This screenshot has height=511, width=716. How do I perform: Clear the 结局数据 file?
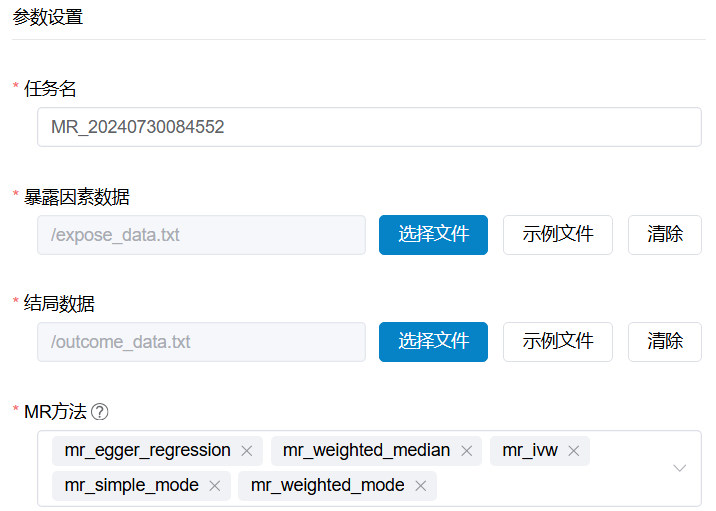click(x=664, y=342)
